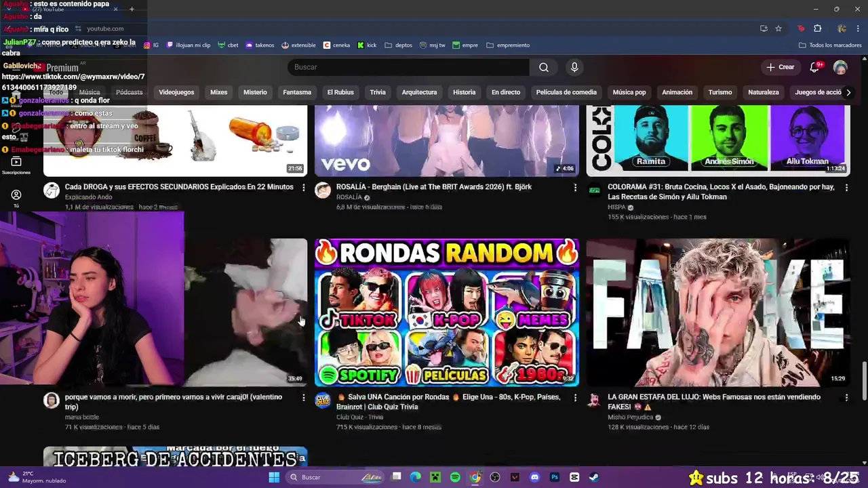This screenshot has width=868, height=488.
Task: Select the Arquitectura chip
Action: [x=419, y=92]
